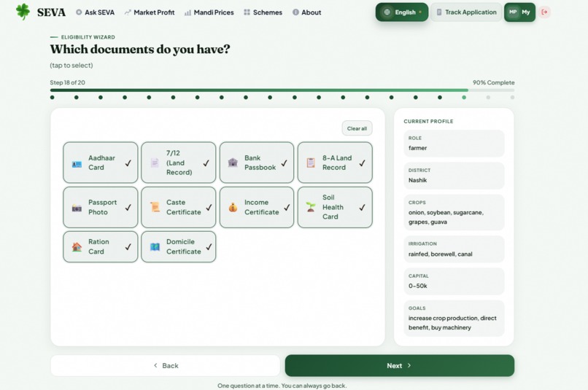Open the My account menu
This screenshot has height=390, width=588.
(519, 12)
